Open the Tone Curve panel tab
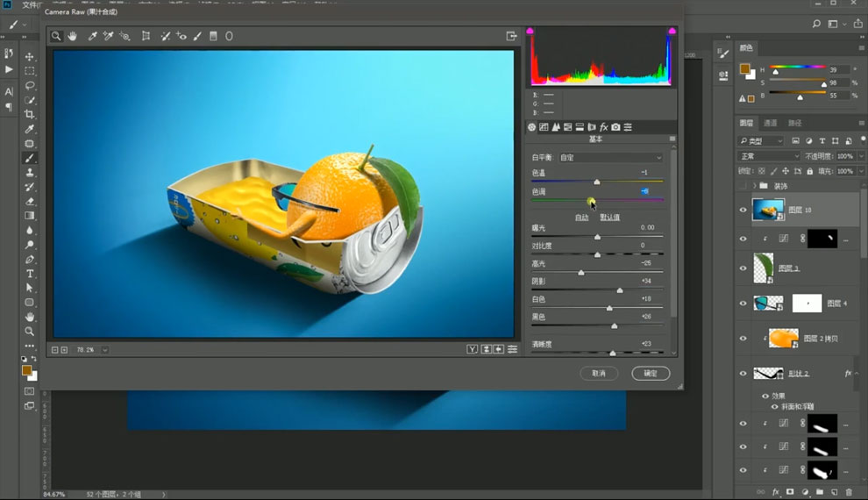The height and width of the screenshot is (500, 868). coord(544,127)
